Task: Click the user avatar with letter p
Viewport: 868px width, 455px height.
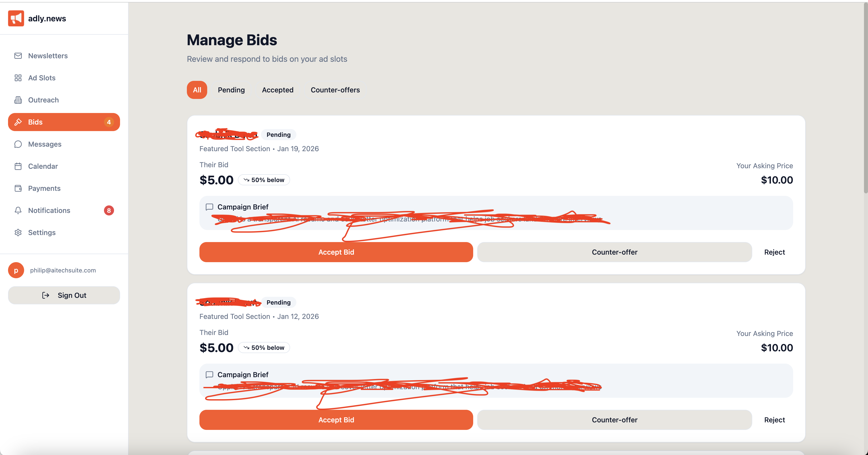Action: tap(16, 270)
